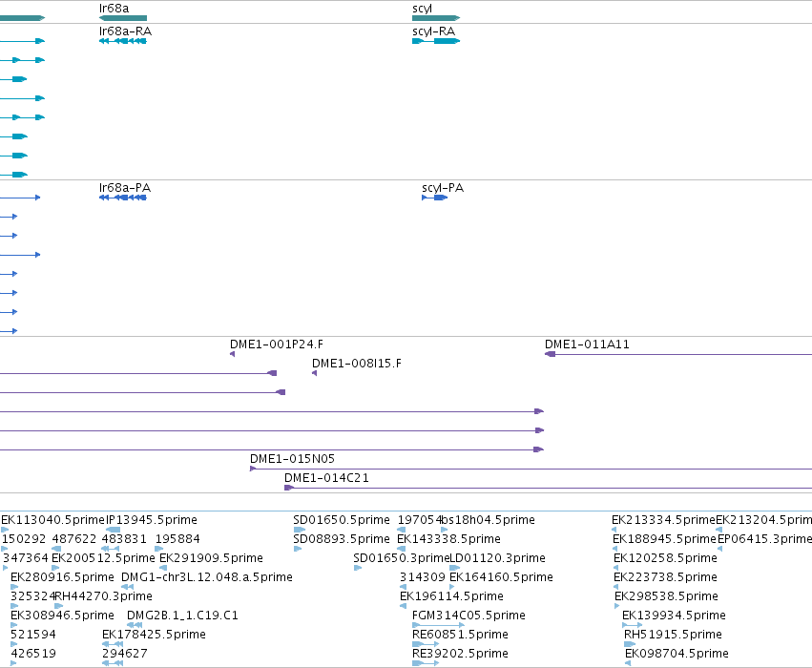Select EK298538.5prime EST label
The height and width of the screenshot is (668, 812).
tap(666, 596)
